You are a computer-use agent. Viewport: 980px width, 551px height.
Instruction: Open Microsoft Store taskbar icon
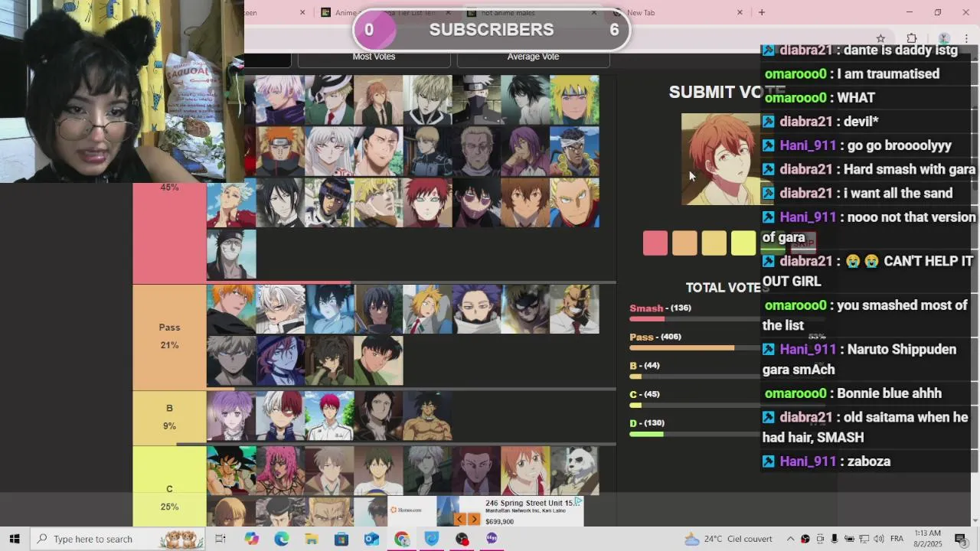click(x=341, y=539)
